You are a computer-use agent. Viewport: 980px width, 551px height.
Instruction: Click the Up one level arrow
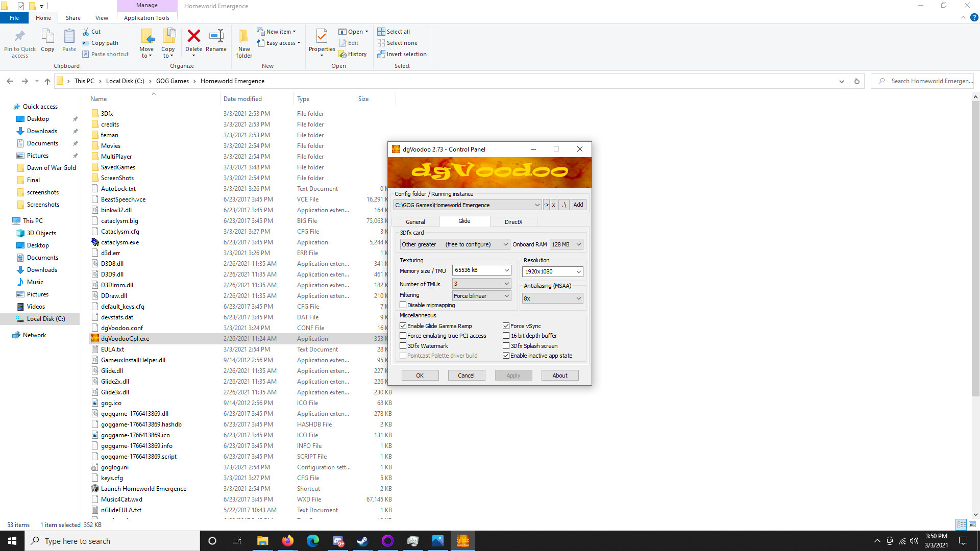[47, 81]
